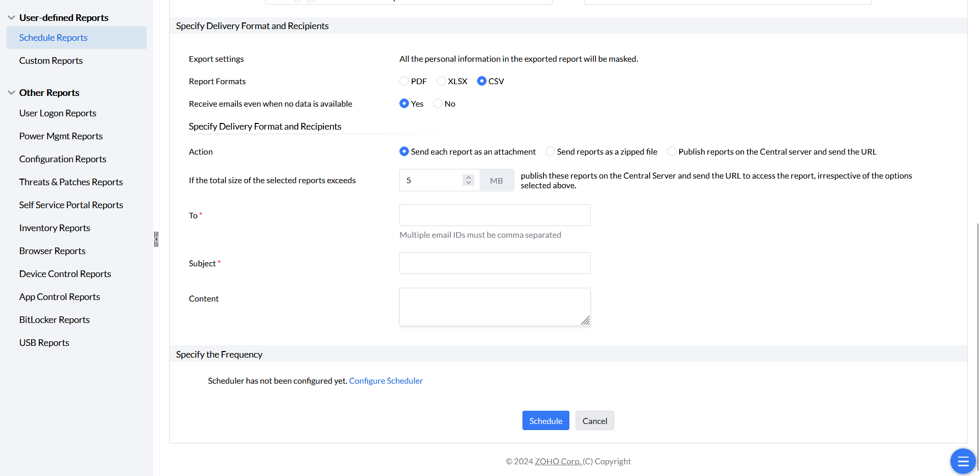Select Publish reports on Central server option
Image resolution: width=980 pixels, height=476 pixels.
[672, 152]
